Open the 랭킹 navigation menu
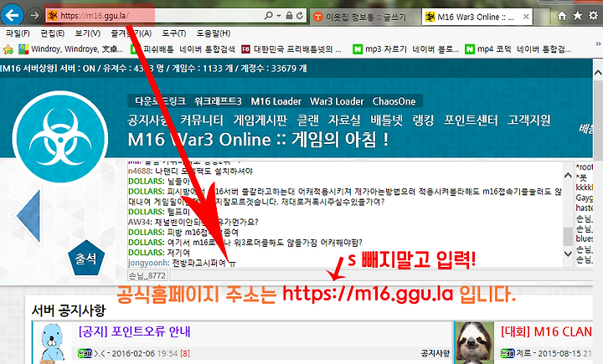Image resolution: width=603 pixels, height=364 pixels. 424,120
